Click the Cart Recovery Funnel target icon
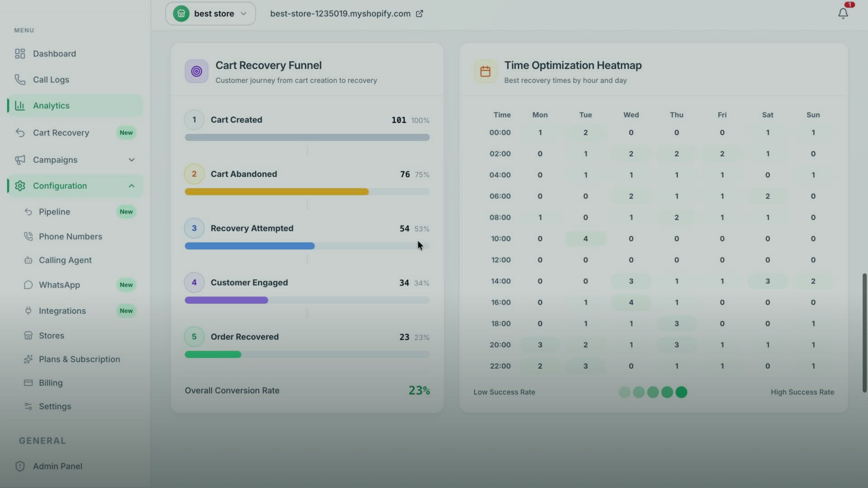The height and width of the screenshot is (488, 868). click(196, 71)
